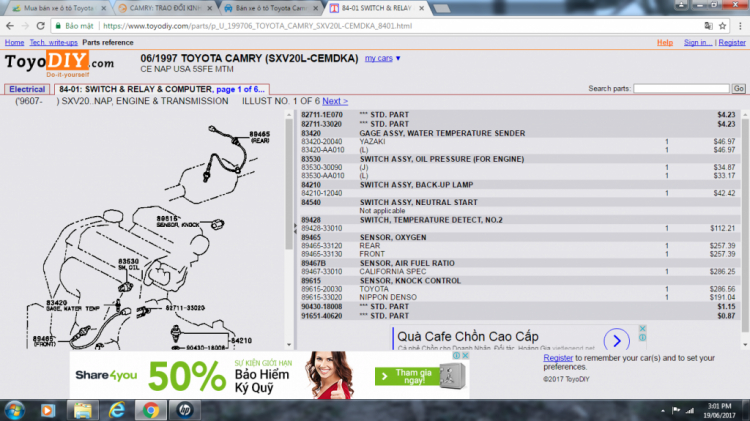Bookmark page with star icon
This screenshot has height=421, width=750.
point(723,26)
